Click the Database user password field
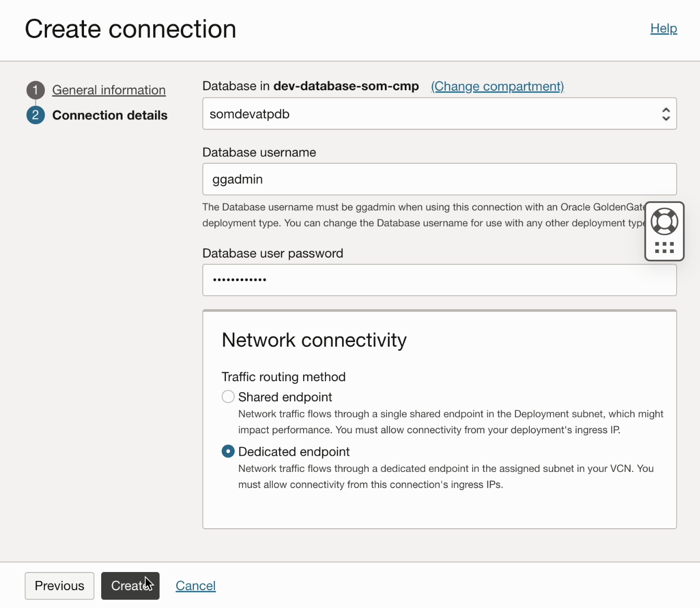The image size is (700, 608). coord(439,280)
